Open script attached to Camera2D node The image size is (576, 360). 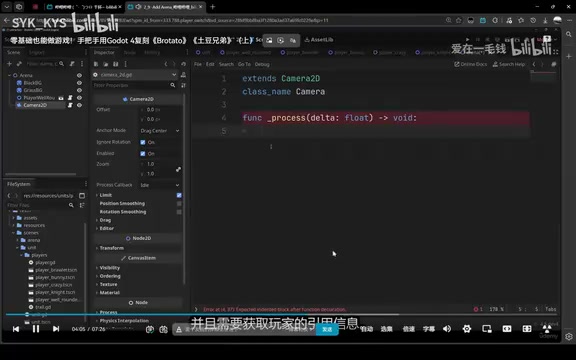click(x=70, y=105)
